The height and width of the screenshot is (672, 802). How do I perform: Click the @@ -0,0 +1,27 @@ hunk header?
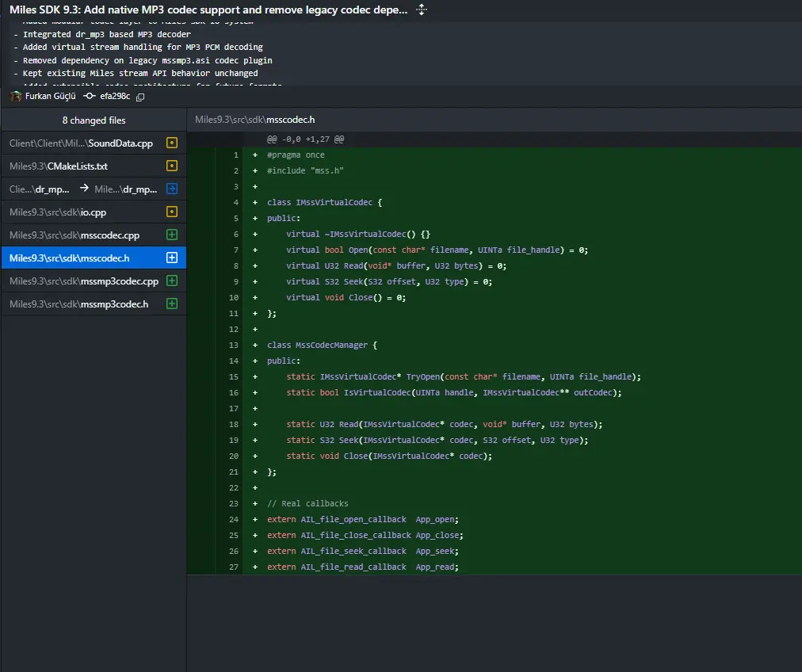pyautogui.click(x=305, y=139)
